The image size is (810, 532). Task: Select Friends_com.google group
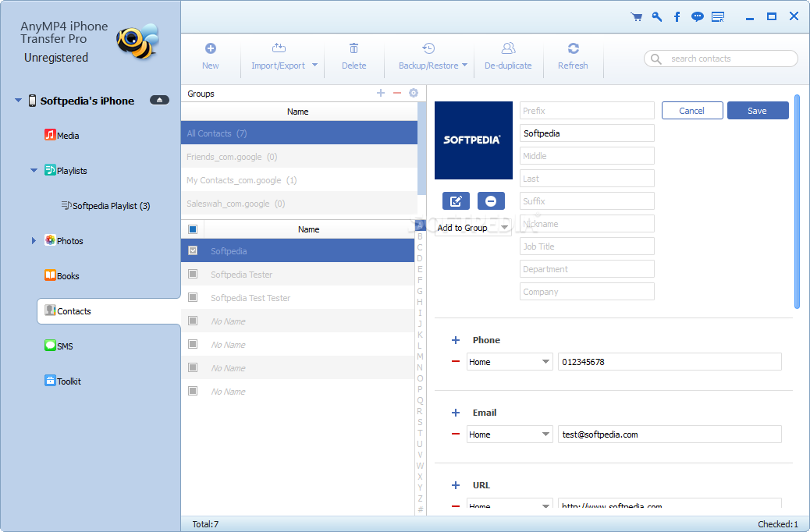pyautogui.click(x=299, y=157)
